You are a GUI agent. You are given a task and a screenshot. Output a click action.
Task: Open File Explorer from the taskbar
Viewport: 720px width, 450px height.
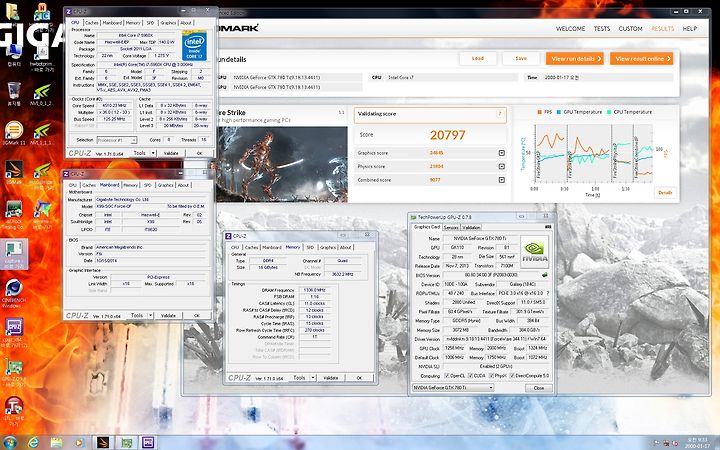pyautogui.click(x=56, y=443)
